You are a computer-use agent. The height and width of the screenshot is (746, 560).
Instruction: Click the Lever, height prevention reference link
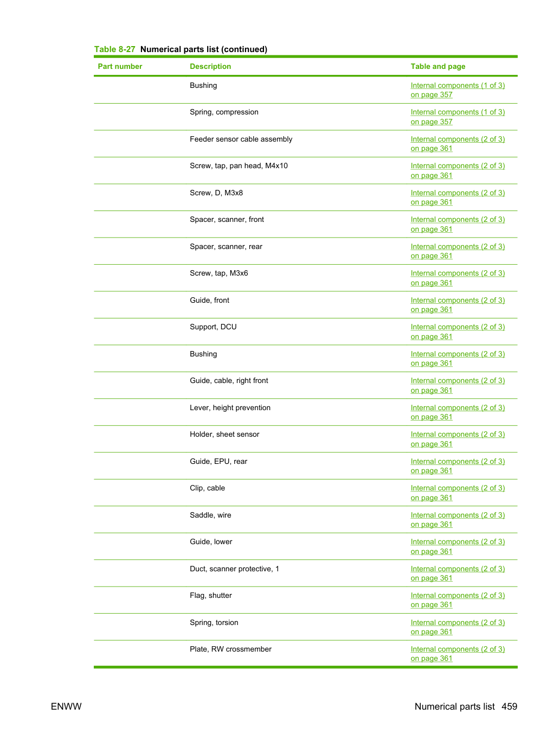point(458,412)
